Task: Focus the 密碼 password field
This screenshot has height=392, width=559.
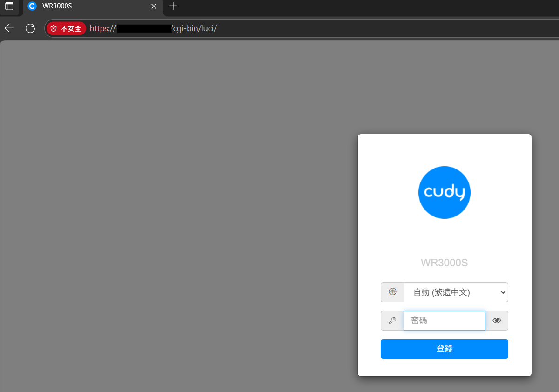Action: 445,321
